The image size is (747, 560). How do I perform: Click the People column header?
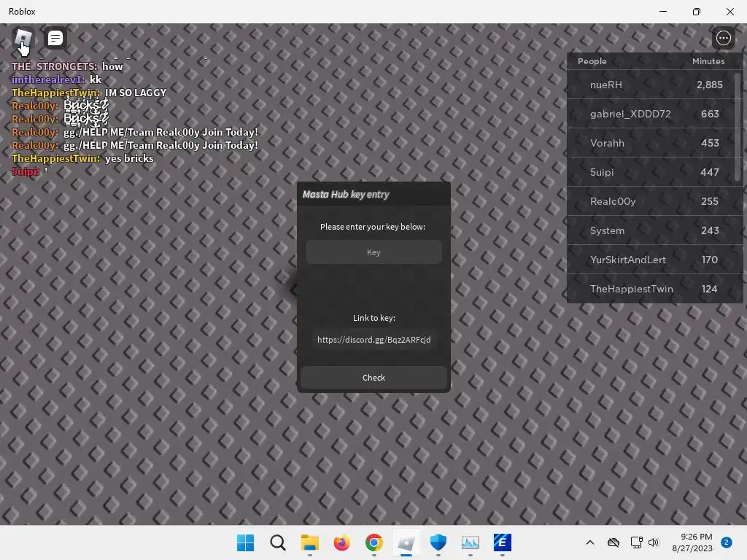[x=592, y=61]
